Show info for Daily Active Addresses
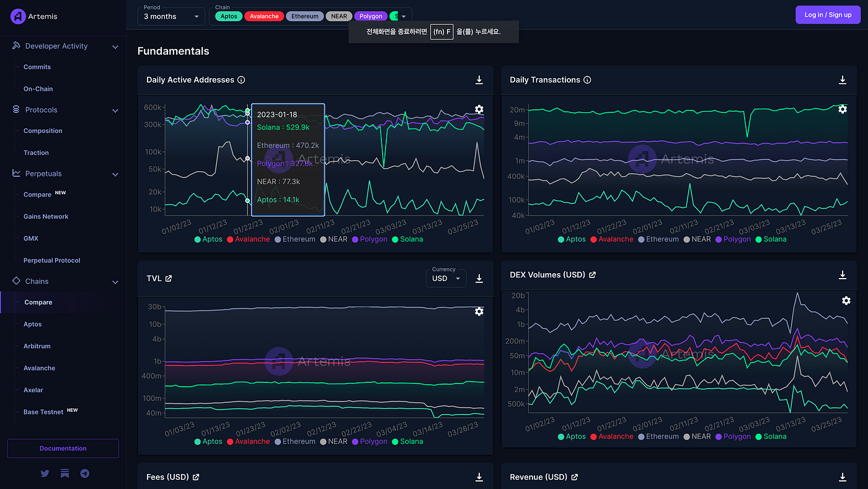Screen dimensions: 868x489 (241, 80)
